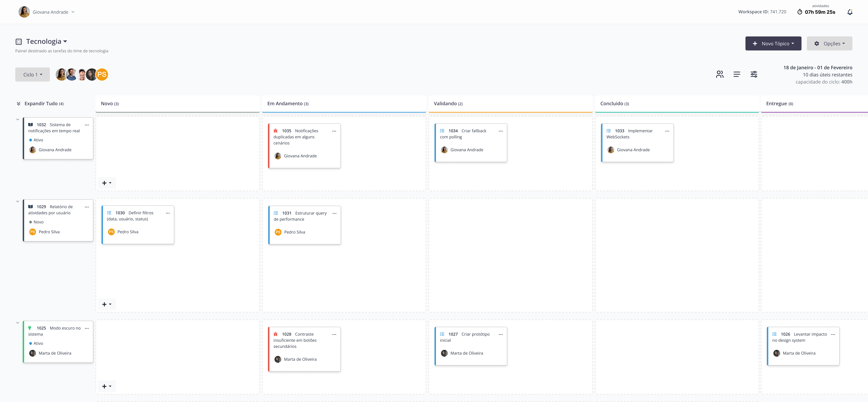The image size is (868, 402).
Task: Collapse the row of topic 1032
Action: [x=18, y=119]
